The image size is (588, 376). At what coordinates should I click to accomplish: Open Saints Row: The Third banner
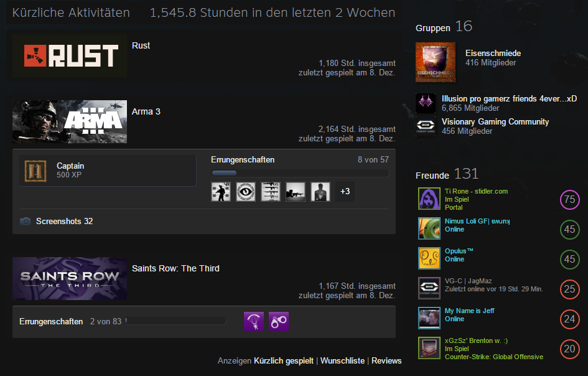pyautogui.click(x=70, y=278)
